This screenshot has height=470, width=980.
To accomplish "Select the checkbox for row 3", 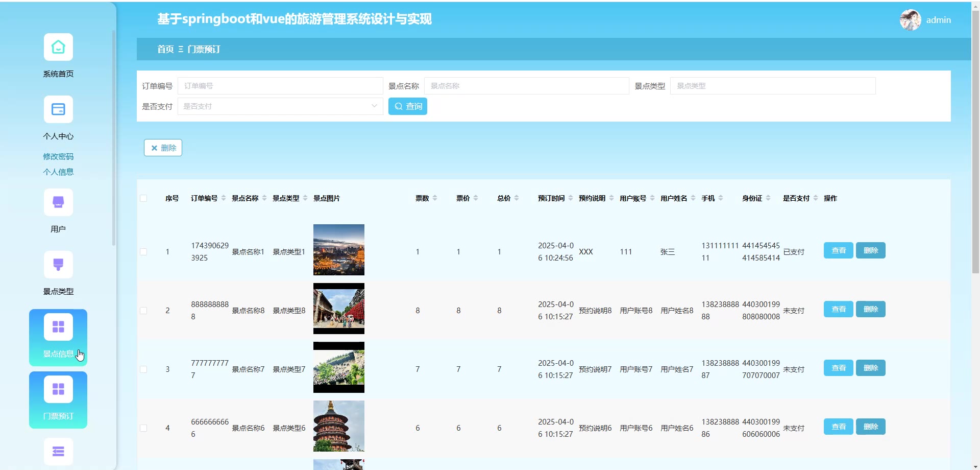I will (143, 369).
